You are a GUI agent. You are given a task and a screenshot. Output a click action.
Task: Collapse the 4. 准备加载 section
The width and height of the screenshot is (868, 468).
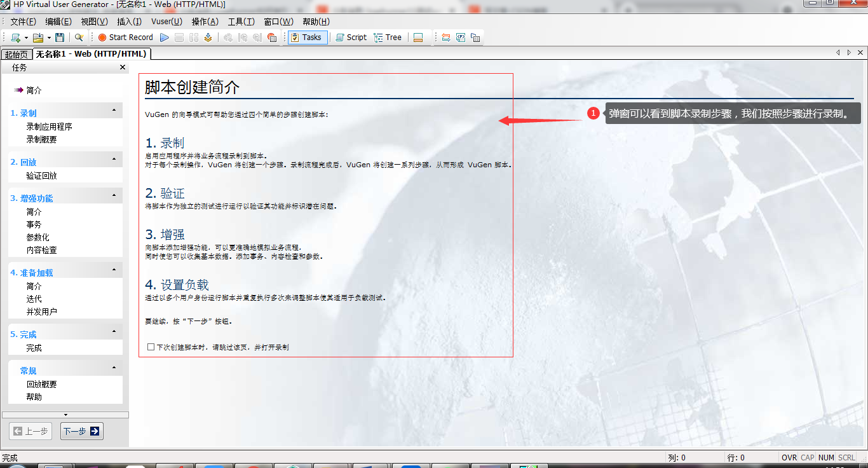[114, 270]
